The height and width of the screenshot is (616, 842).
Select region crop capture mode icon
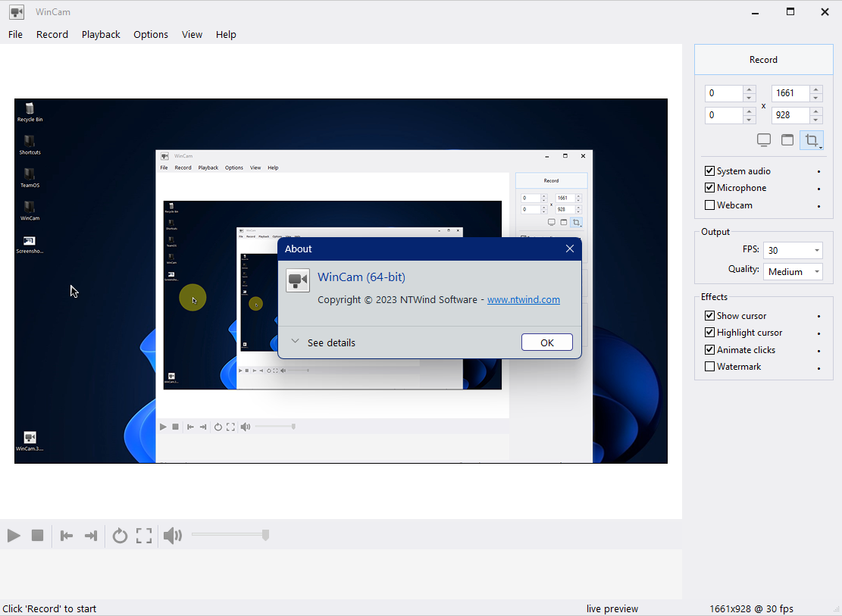pos(812,141)
